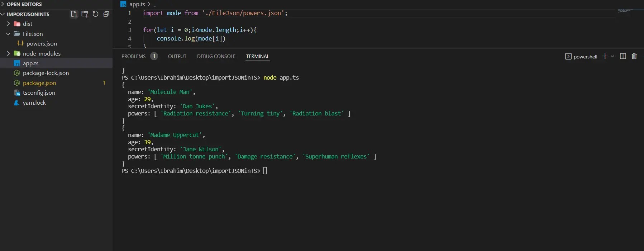
Task: Open the launch profile dropdown arrow
Action: pos(612,56)
